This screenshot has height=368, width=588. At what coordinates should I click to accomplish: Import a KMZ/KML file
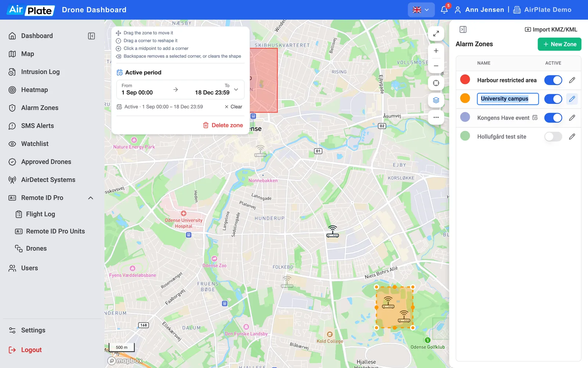[x=551, y=29]
